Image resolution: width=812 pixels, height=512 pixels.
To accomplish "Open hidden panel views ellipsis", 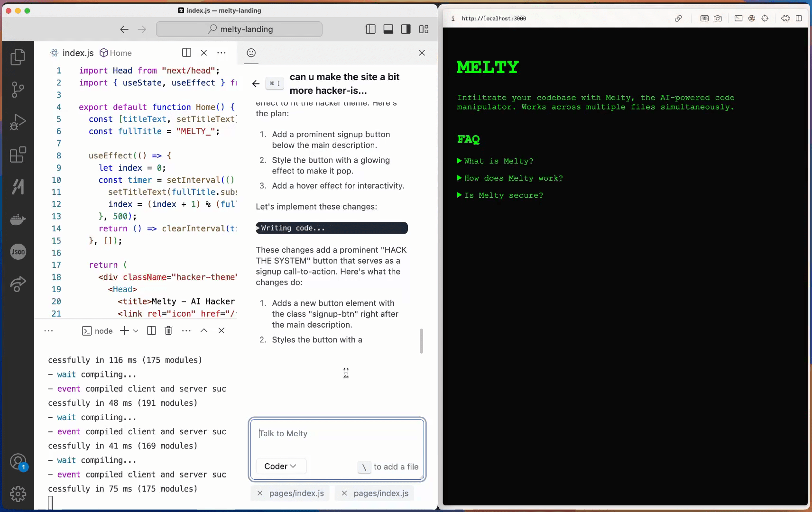I will tap(48, 331).
